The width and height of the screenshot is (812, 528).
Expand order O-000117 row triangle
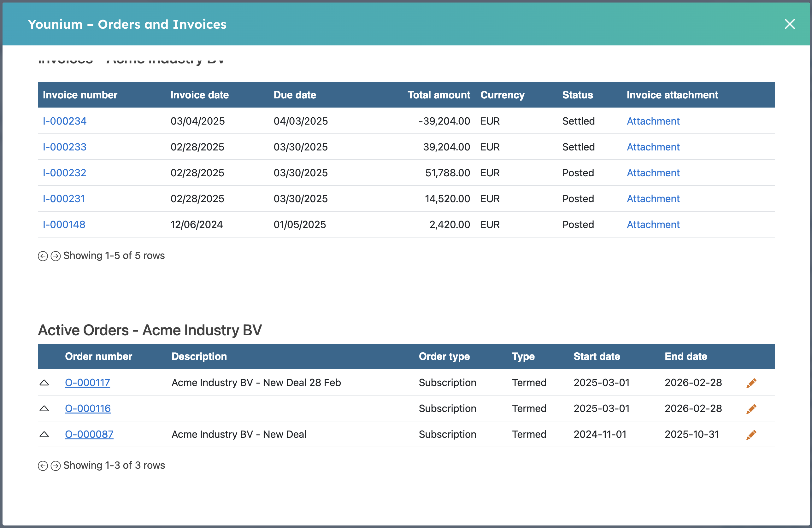[44, 383]
